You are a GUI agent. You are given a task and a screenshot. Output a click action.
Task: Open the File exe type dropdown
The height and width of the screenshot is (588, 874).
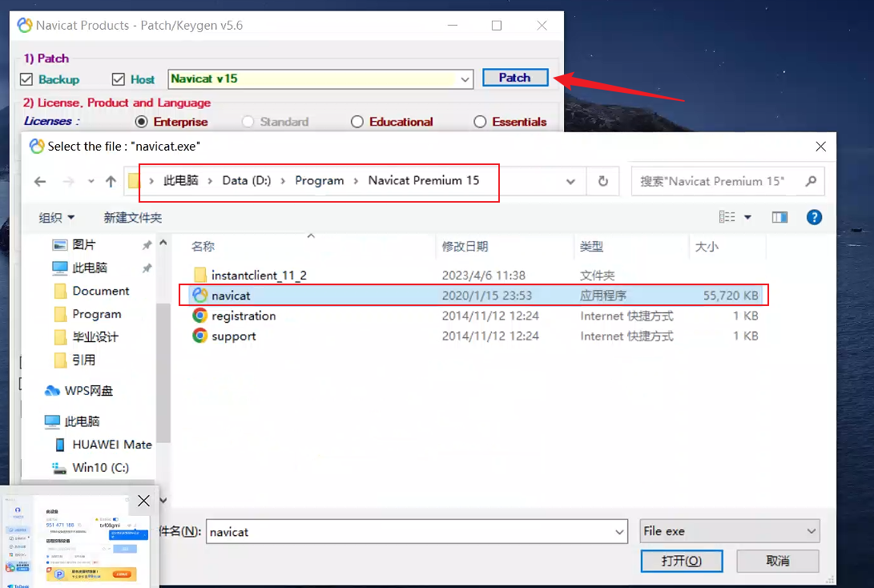click(x=730, y=531)
